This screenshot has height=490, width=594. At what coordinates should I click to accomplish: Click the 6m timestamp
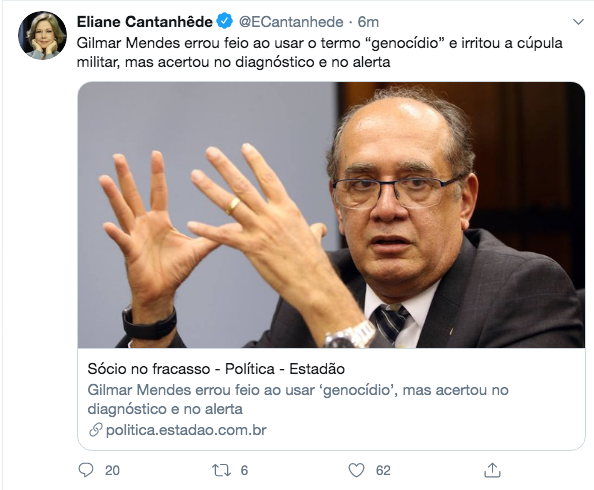[x=368, y=22]
